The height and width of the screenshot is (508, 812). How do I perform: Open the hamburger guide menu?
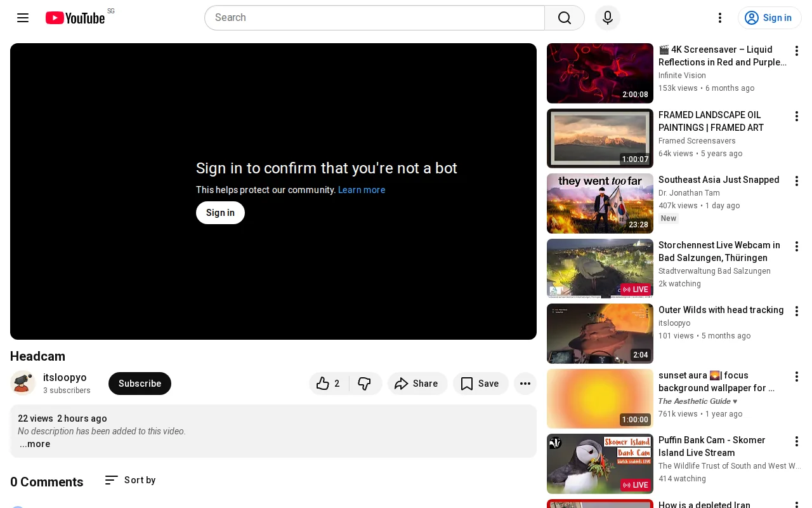(23, 18)
